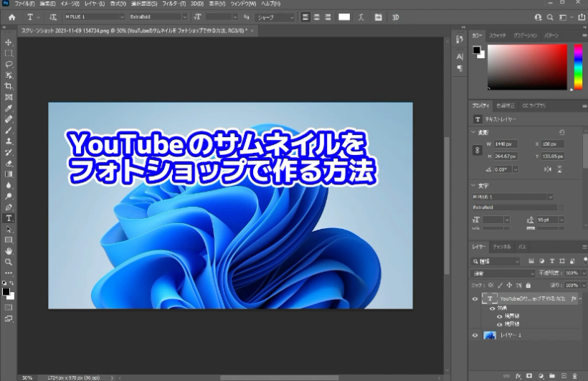Image resolution: width=588 pixels, height=381 pixels.
Task: Select the Crop tool
Action: click(x=9, y=86)
